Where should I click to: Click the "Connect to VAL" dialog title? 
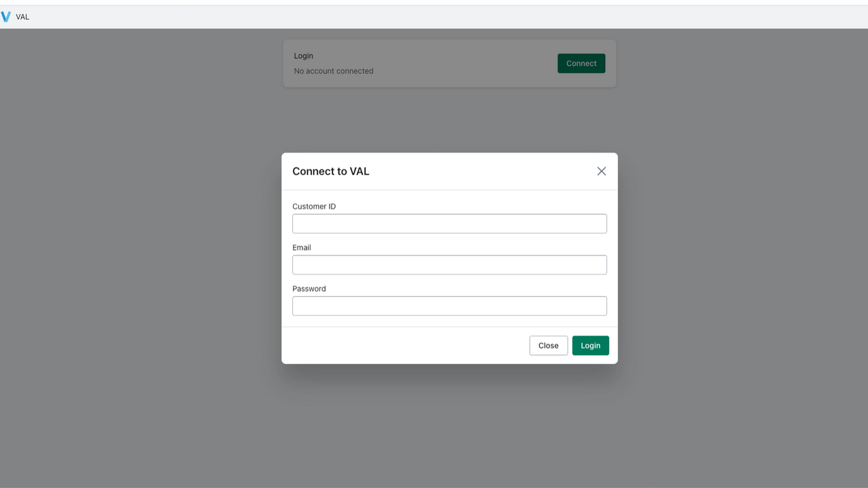coord(331,171)
